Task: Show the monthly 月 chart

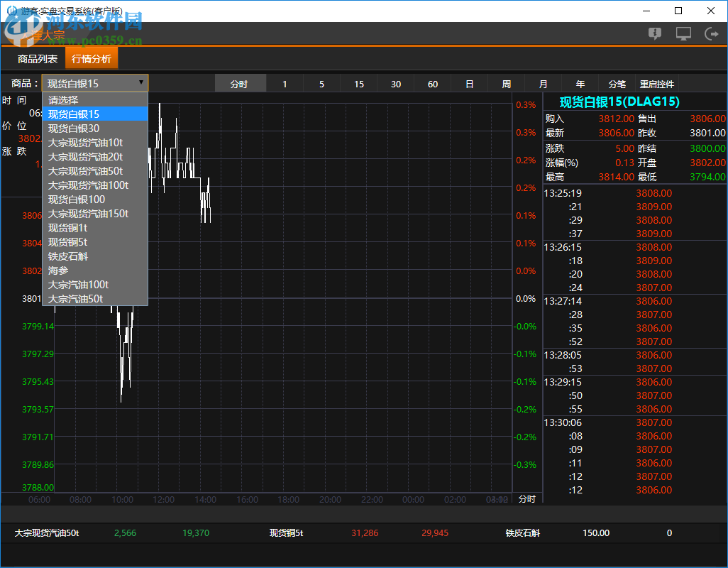Action: [x=544, y=84]
